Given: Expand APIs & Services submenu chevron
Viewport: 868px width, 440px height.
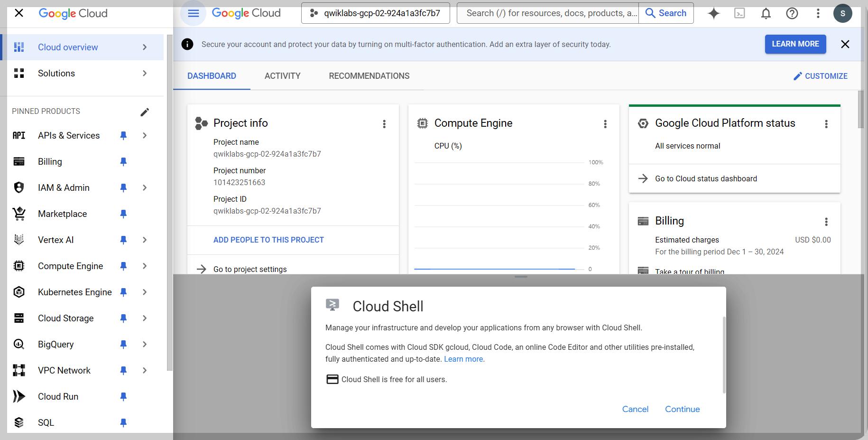Looking at the screenshot, I should [x=145, y=135].
